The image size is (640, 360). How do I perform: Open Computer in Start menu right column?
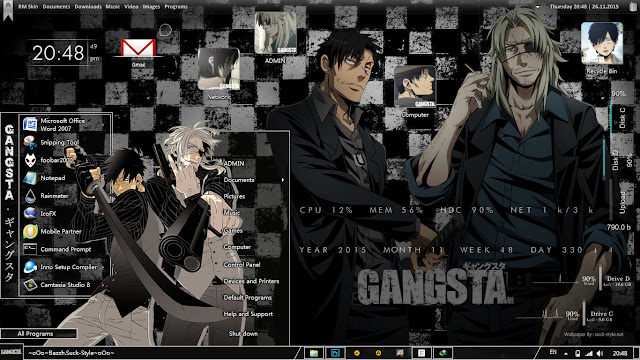[237, 247]
